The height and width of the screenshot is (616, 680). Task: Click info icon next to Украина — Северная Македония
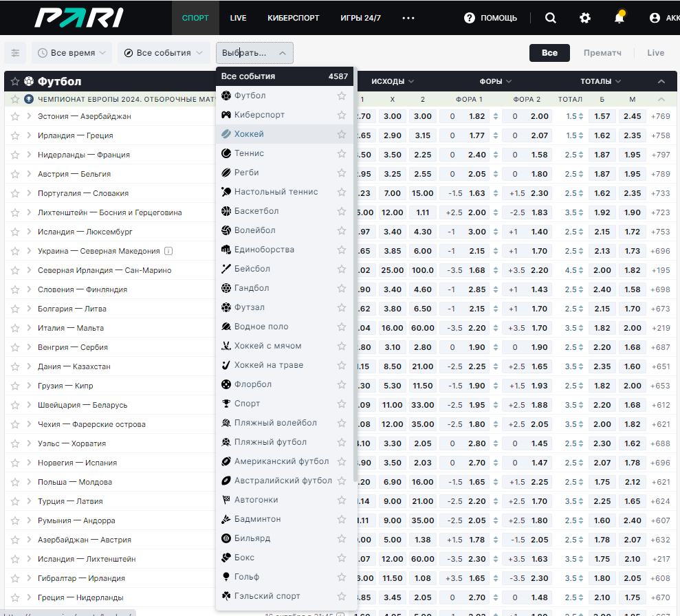168,251
